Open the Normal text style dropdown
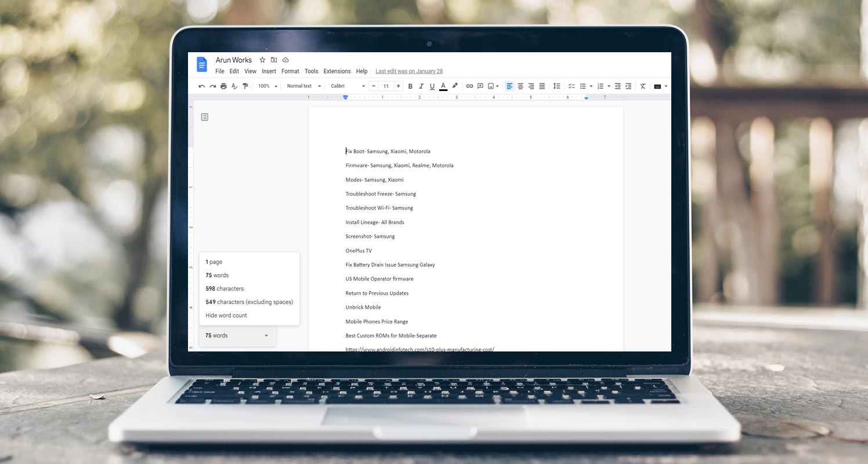868x464 pixels. coord(303,86)
